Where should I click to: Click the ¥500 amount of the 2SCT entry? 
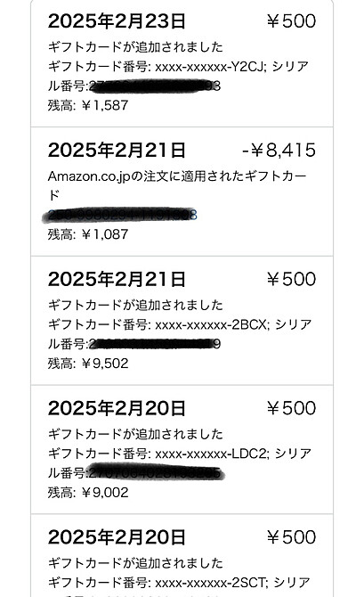pos(291,537)
